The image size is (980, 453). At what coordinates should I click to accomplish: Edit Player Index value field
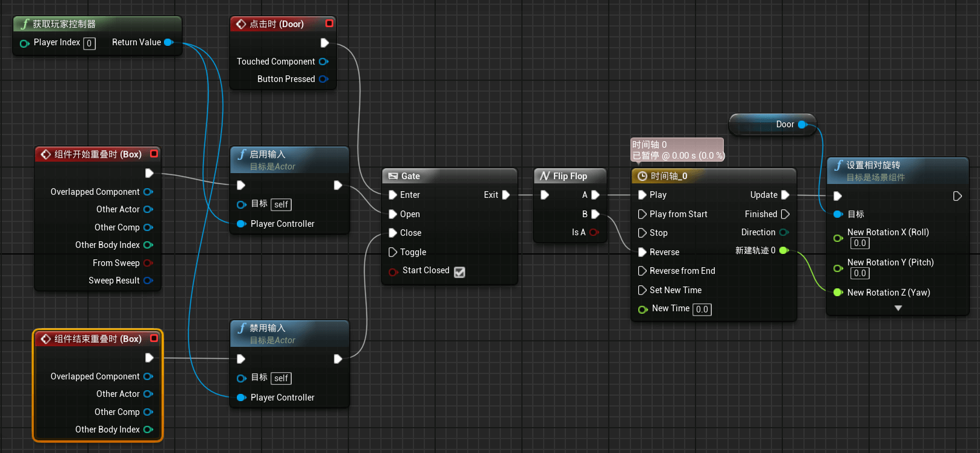pos(89,43)
